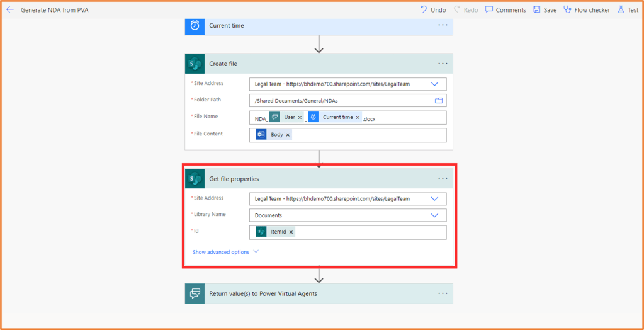Click the back arrow beside the flow title
This screenshot has width=644, height=330.
[x=10, y=10]
